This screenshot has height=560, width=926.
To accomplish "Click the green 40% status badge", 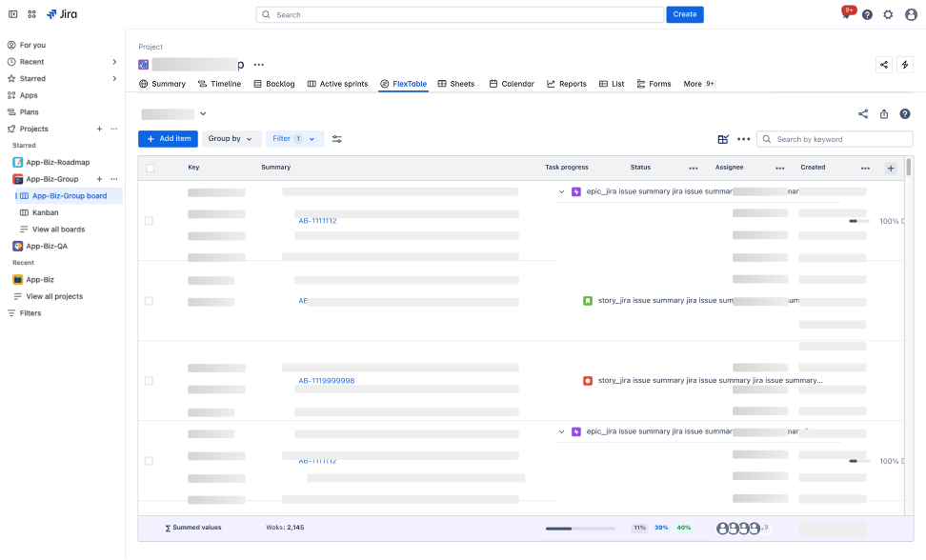I will tap(684, 529).
